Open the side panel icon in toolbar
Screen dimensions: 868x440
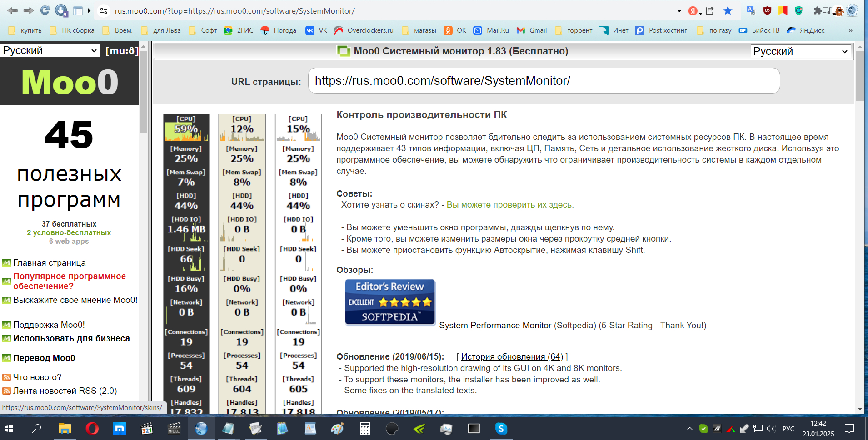(x=78, y=11)
